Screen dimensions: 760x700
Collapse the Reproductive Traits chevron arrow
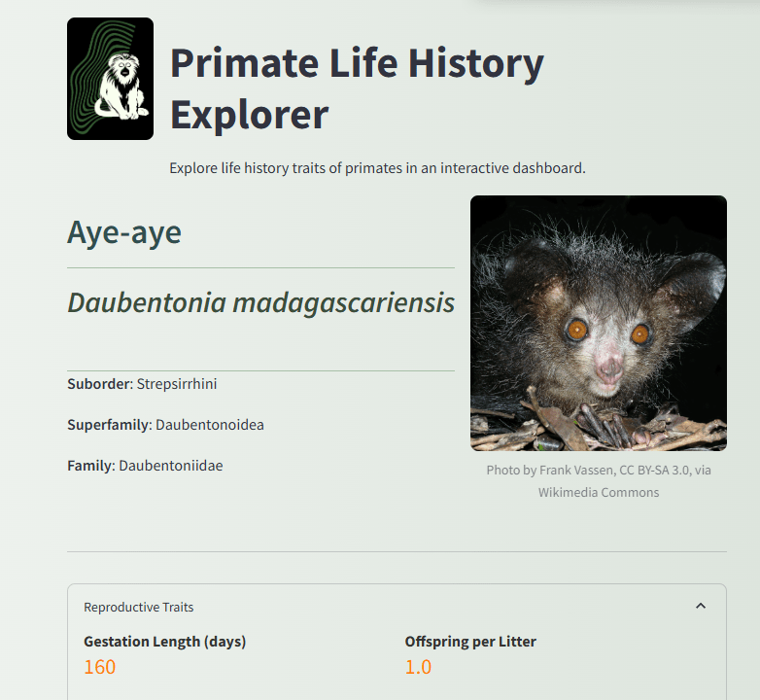(701, 607)
